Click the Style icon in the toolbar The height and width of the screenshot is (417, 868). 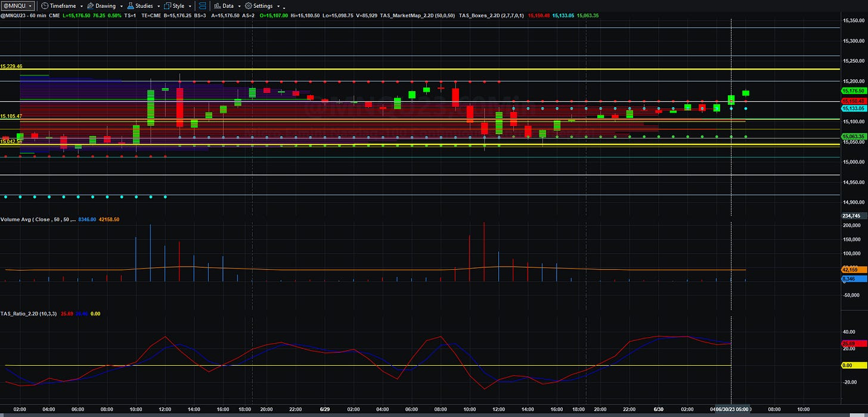coord(168,6)
